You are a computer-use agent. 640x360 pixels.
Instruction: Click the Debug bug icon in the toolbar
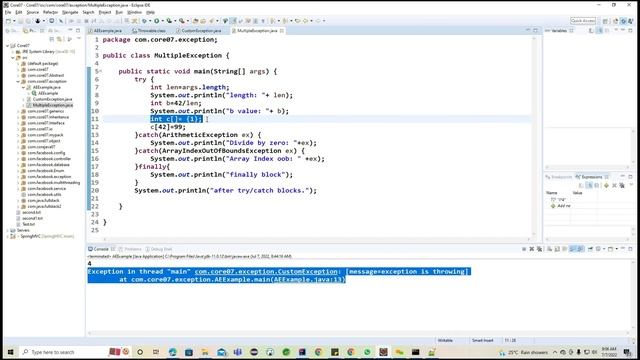click(144, 21)
